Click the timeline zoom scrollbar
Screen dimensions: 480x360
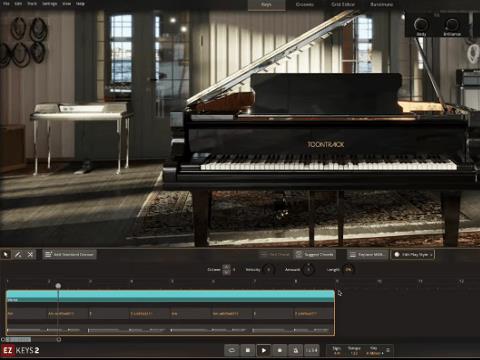tap(18, 339)
